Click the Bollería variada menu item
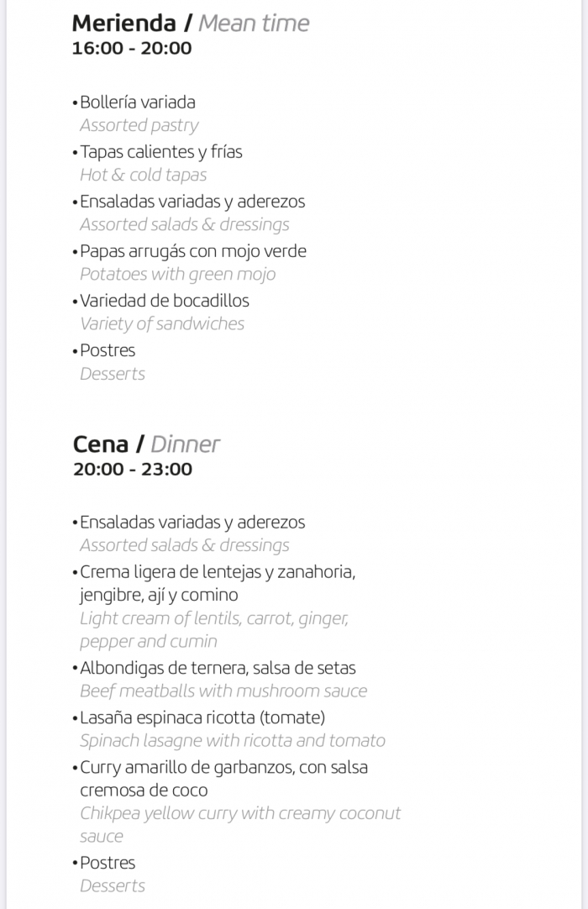Screen dimensions: 588x909 pyautogui.click(x=138, y=102)
